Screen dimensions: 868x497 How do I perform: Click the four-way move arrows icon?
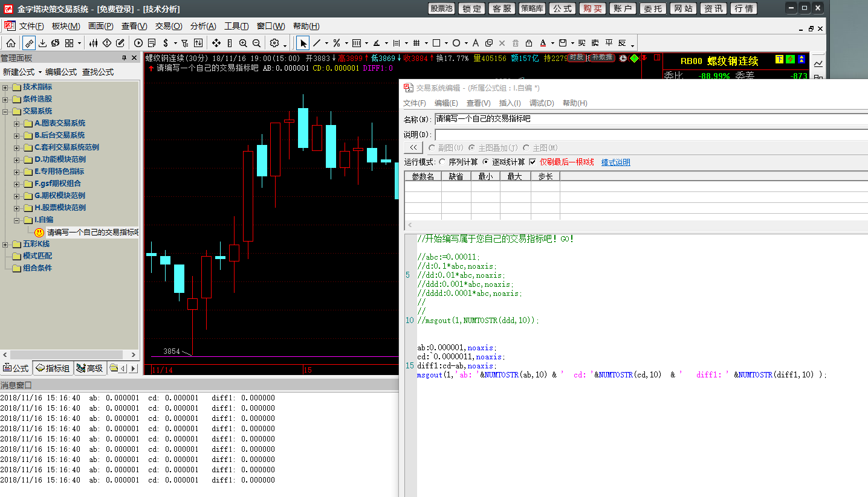[216, 43]
